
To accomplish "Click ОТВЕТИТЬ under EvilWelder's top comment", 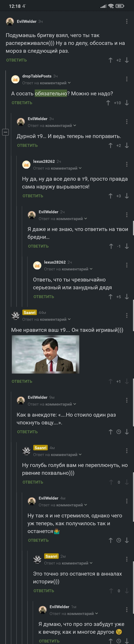I will point(17,60).
